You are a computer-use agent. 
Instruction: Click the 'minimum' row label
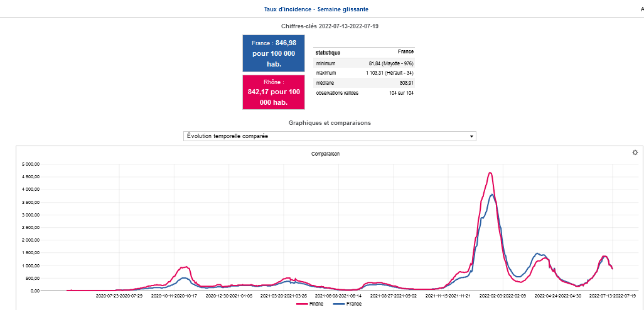point(326,63)
